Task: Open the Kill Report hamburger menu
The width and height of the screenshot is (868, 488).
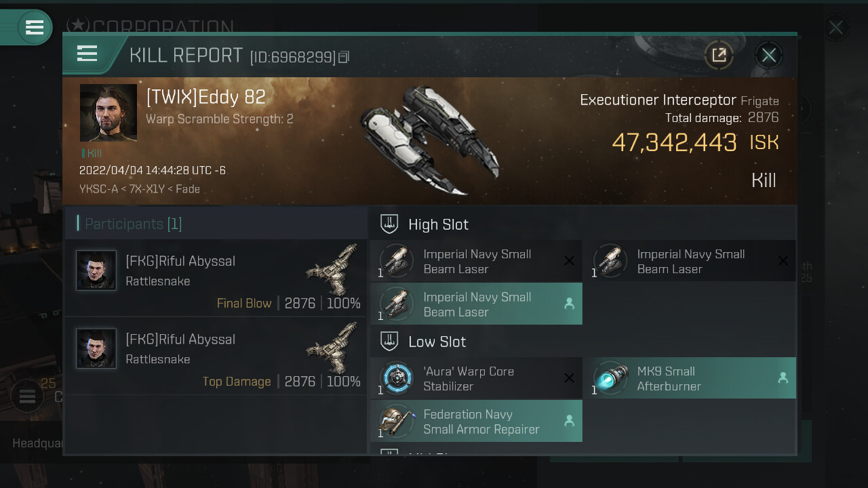Action: 87,54
